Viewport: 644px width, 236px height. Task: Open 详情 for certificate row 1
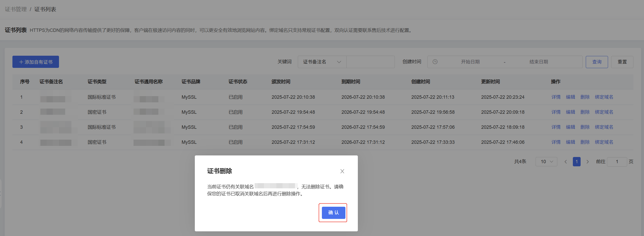click(556, 97)
